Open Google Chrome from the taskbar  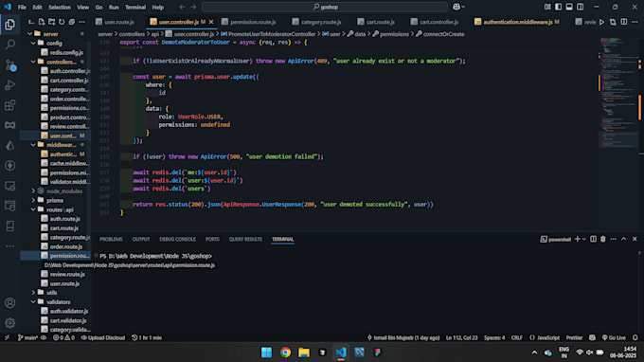tap(285, 353)
